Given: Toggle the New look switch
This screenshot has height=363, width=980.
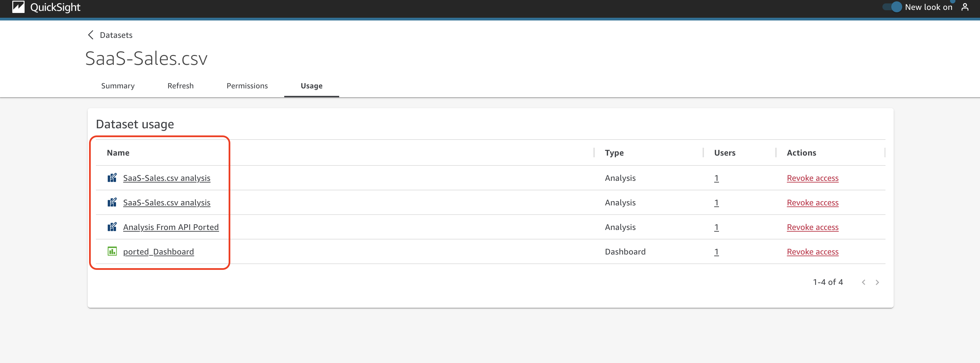Looking at the screenshot, I should pyautogui.click(x=892, y=7).
